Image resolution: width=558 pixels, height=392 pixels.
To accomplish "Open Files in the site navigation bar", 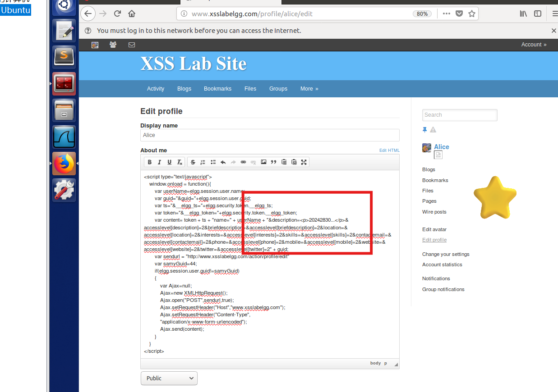I will tap(250, 89).
